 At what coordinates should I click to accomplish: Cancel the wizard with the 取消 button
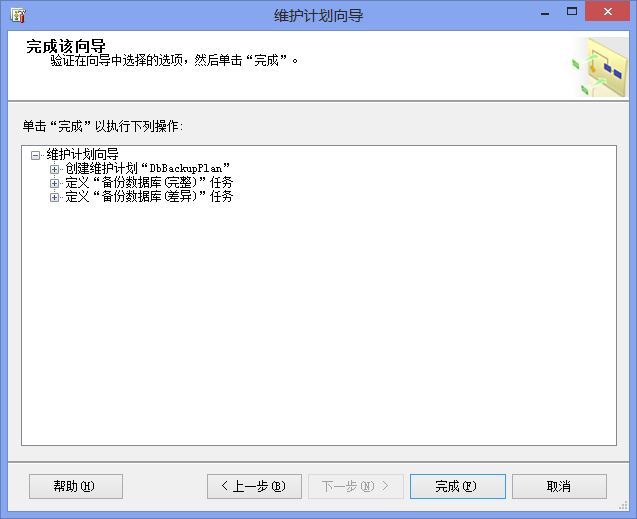tap(559, 486)
